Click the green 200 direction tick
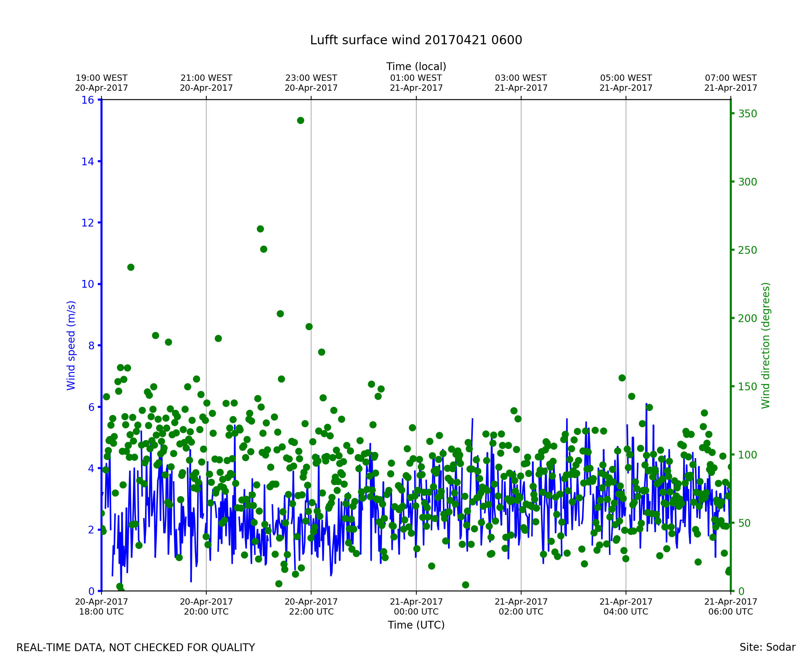This screenshot has height=664, width=812. click(x=747, y=318)
